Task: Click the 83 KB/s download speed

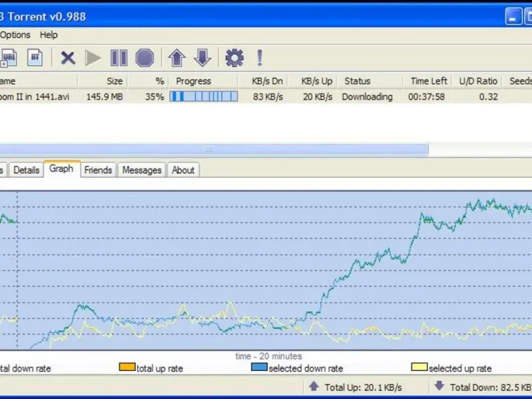Action: (x=268, y=97)
